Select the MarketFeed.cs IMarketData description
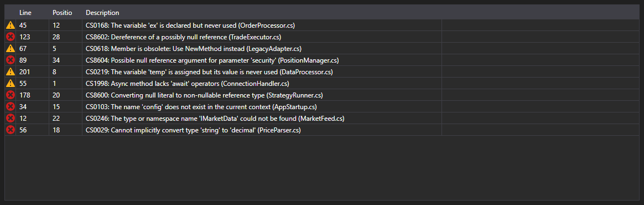The height and width of the screenshot is (205, 644). [x=215, y=119]
